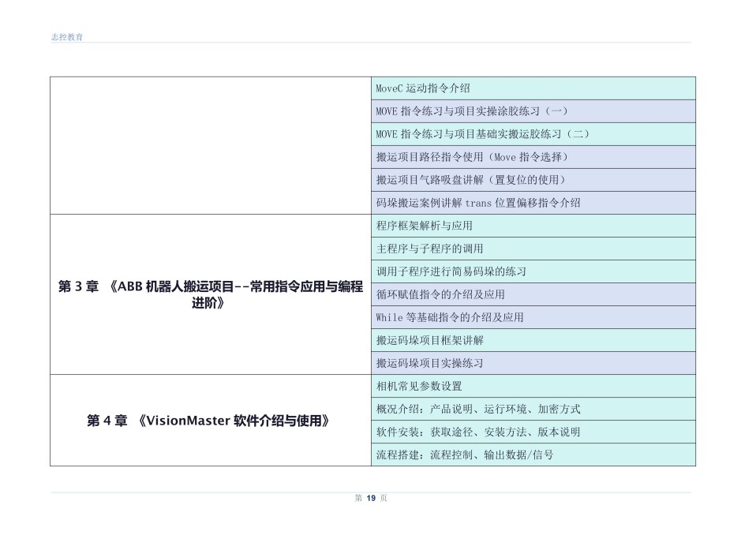The image size is (756, 535).
Task: Select row MOVE 指令练习与项目基础实搬运胶练习（二）
Action: 533,134
